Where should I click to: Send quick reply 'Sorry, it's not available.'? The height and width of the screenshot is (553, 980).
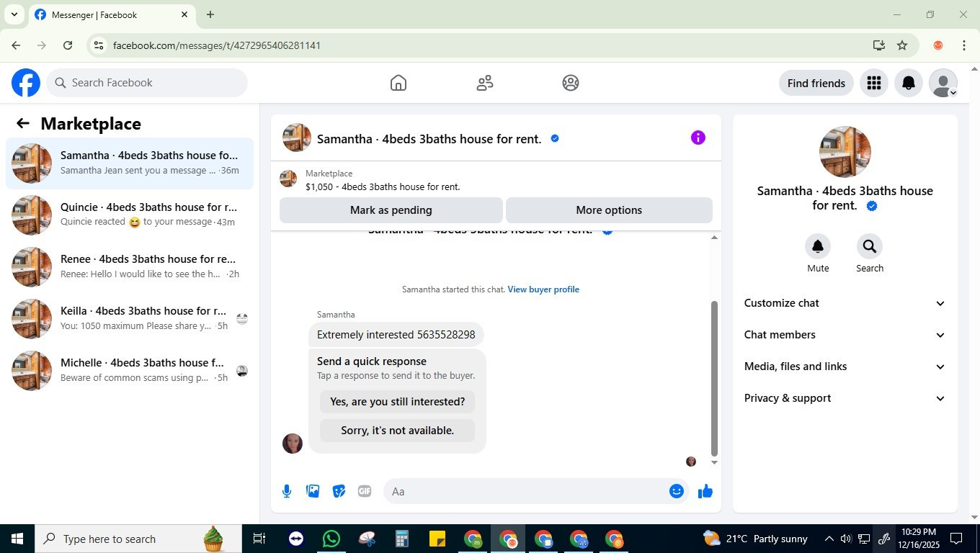click(398, 431)
